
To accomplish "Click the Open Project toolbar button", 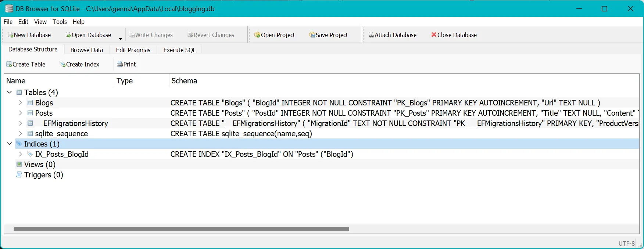I will (275, 35).
